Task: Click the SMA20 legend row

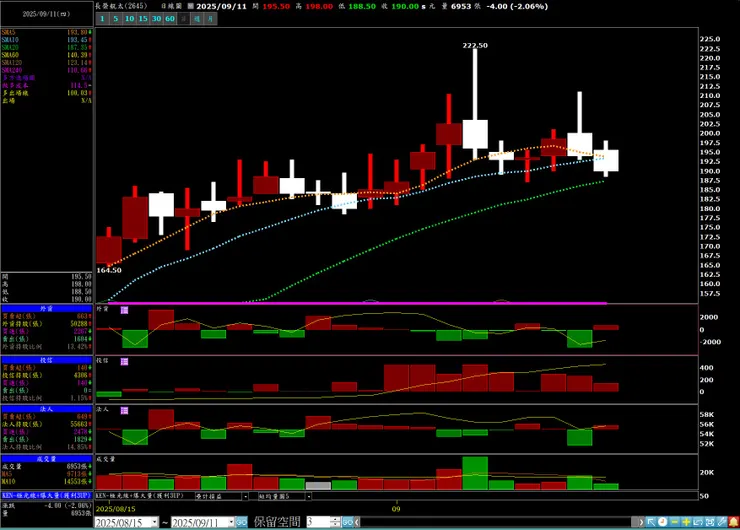Action: 46,48
